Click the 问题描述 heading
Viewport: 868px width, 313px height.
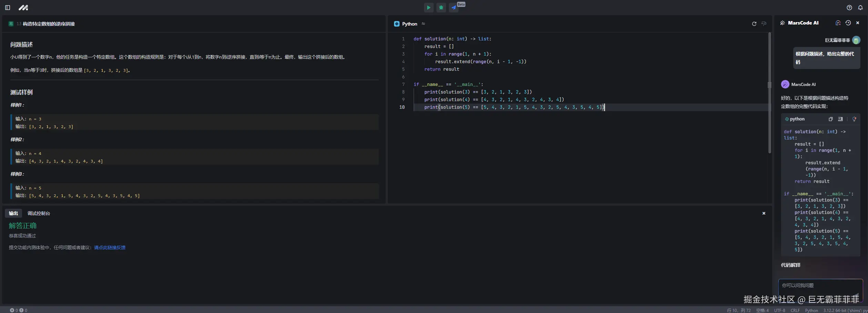[21, 45]
